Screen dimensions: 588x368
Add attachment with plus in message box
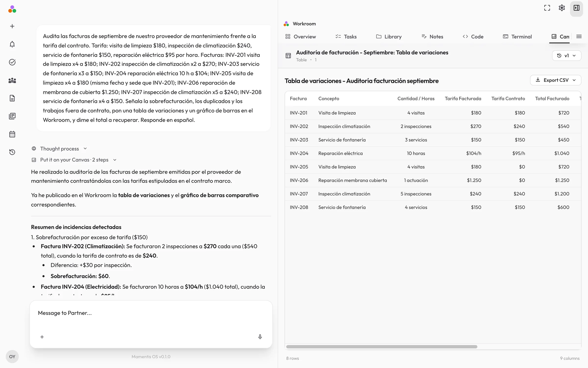[42, 337]
